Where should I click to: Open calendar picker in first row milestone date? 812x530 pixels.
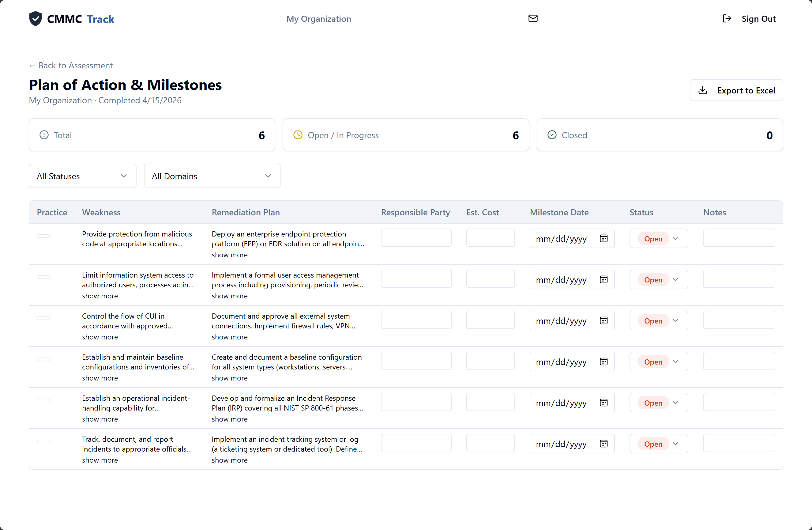[x=603, y=239]
